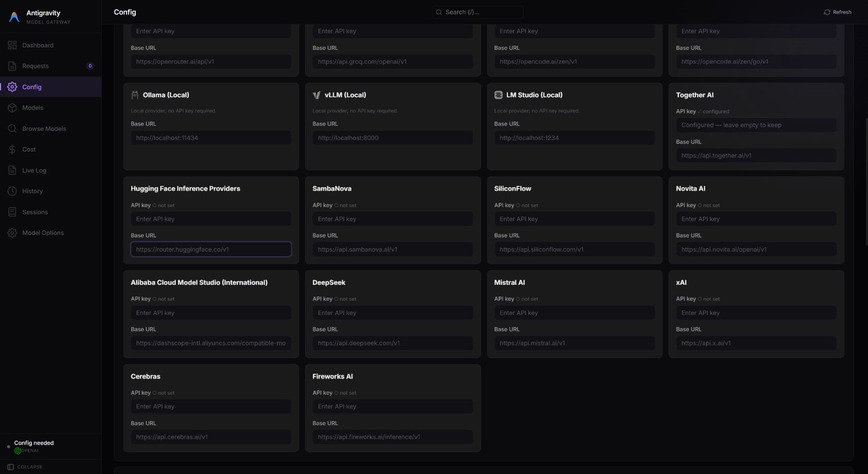Click the Sessions list icon
The height and width of the screenshot is (474, 868).
pyautogui.click(x=12, y=212)
